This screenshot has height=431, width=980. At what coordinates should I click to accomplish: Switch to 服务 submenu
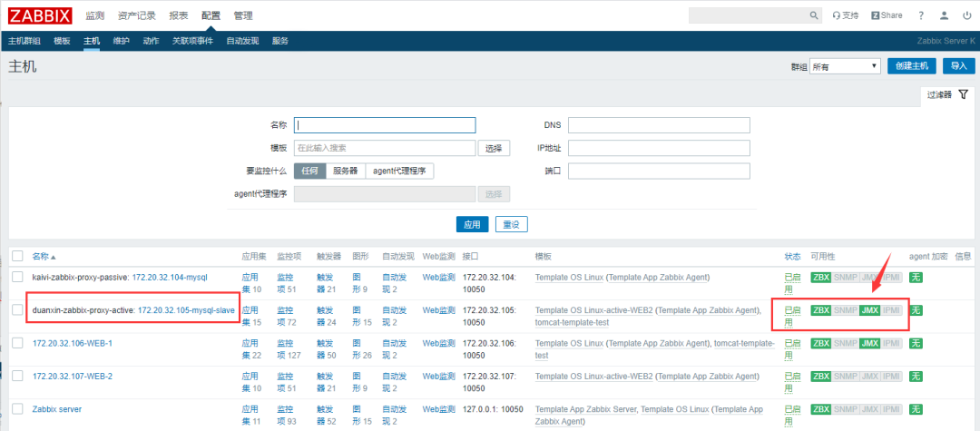click(280, 41)
